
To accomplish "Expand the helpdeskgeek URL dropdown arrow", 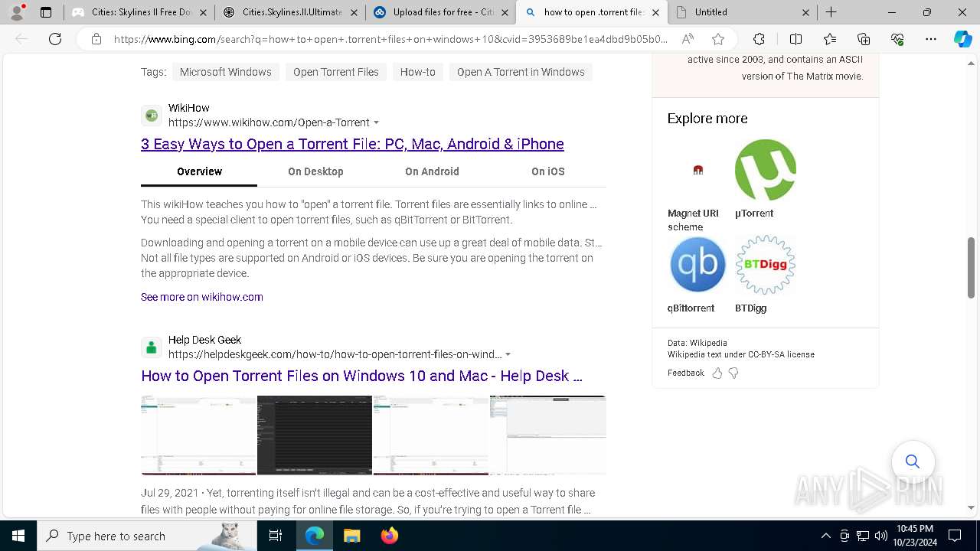I will click(508, 354).
